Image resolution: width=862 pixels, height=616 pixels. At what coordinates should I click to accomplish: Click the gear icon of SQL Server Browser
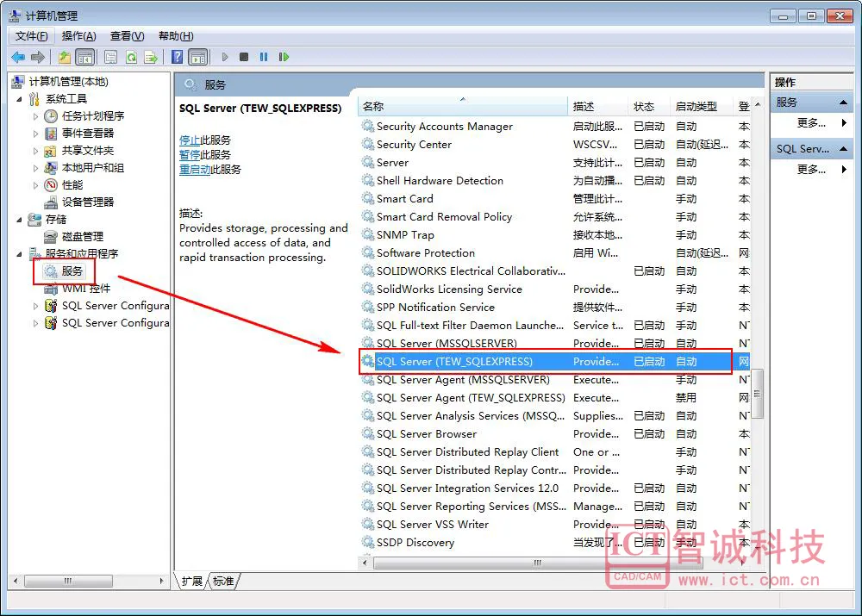coord(367,434)
